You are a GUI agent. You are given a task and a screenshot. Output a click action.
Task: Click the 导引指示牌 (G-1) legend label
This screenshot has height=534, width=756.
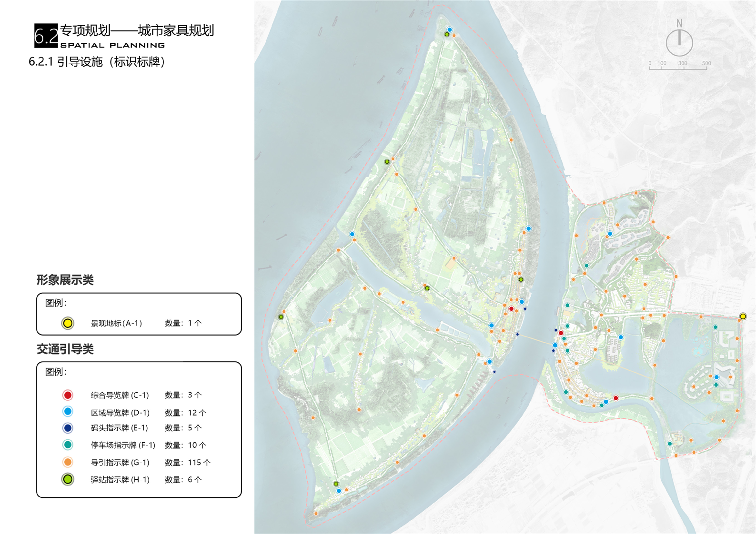click(x=120, y=462)
